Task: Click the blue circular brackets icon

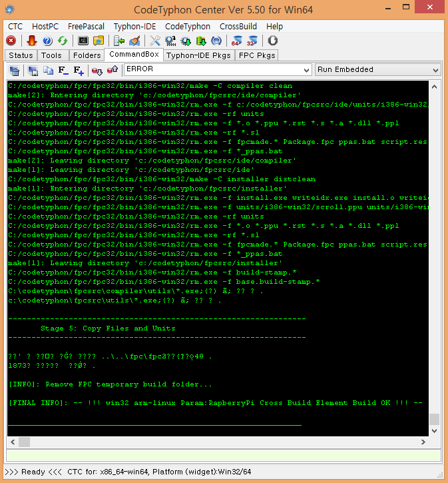Action: [x=216, y=41]
